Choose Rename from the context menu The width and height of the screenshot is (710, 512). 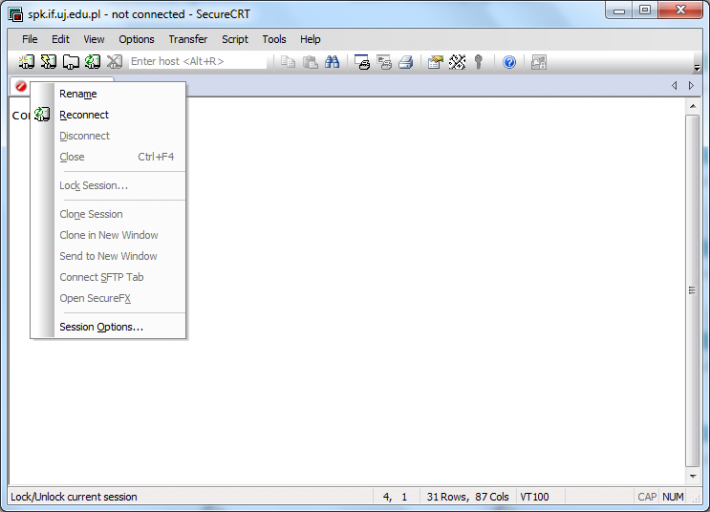click(x=108, y=94)
